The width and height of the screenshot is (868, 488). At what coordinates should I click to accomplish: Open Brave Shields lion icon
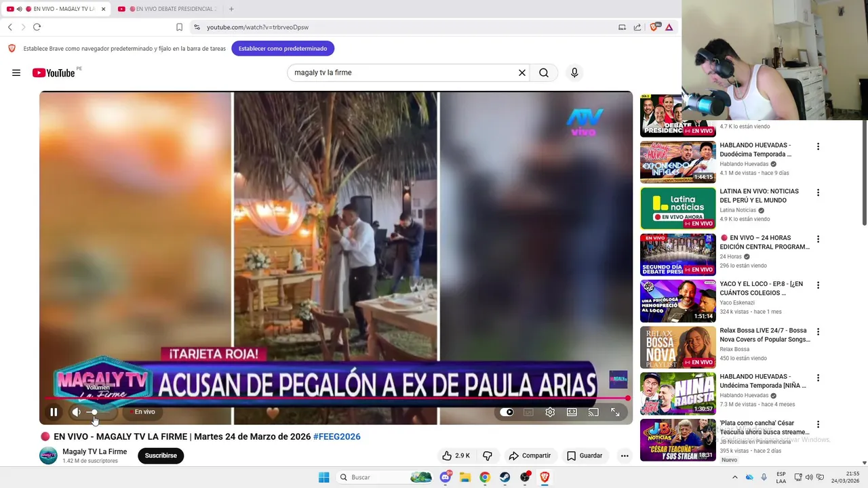click(x=654, y=27)
